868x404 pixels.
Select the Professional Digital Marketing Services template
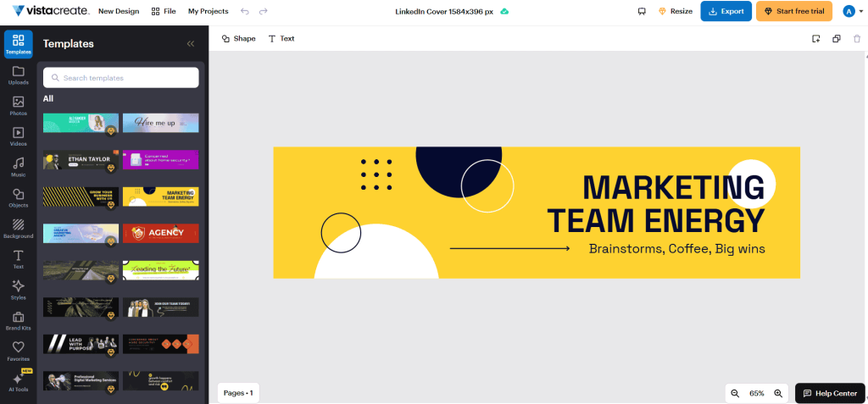coord(81,381)
